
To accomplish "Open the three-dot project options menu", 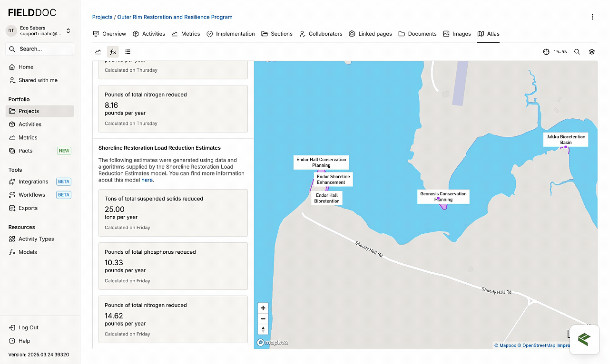I will (x=592, y=17).
